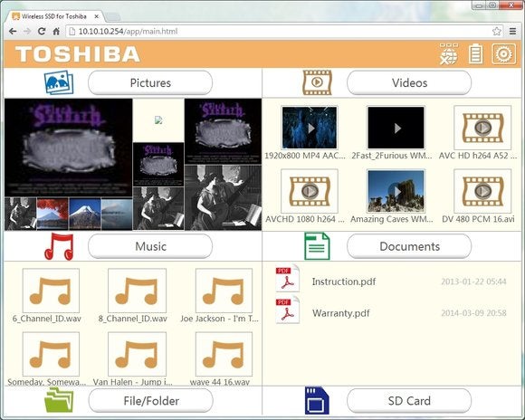The width and height of the screenshot is (525, 420).
Task: Open Warranty.pdf via its PDF icon
Action: 287,310
